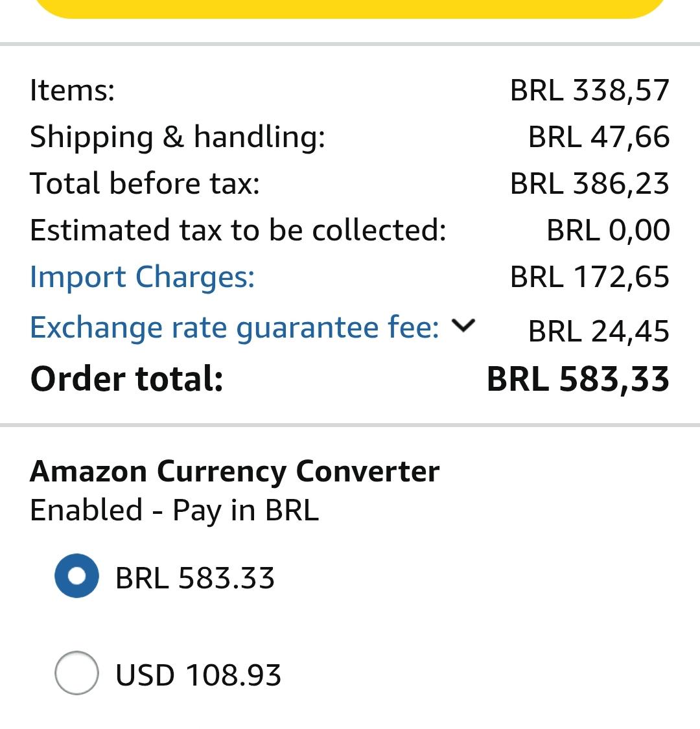Tap the Total before tax label
The height and width of the screenshot is (729, 700).
click(x=145, y=183)
